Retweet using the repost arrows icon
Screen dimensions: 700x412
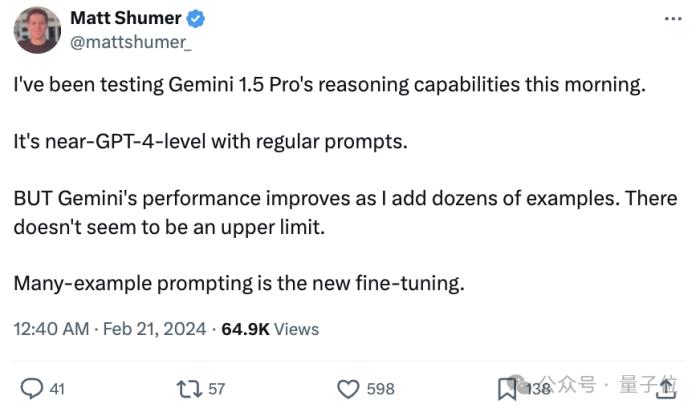coord(189,389)
